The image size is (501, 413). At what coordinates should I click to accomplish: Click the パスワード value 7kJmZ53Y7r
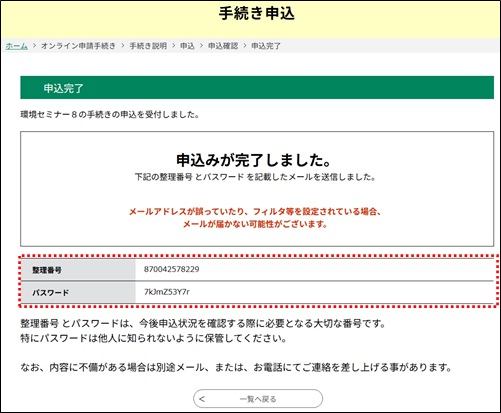pos(167,292)
